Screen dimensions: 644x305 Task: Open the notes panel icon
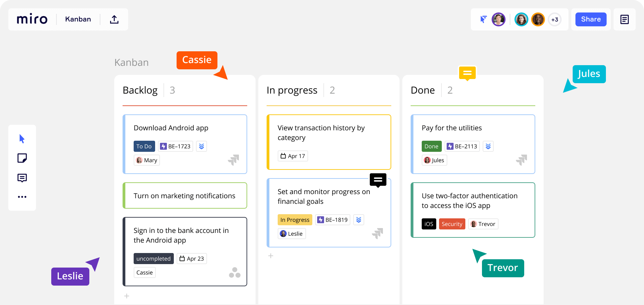point(625,19)
